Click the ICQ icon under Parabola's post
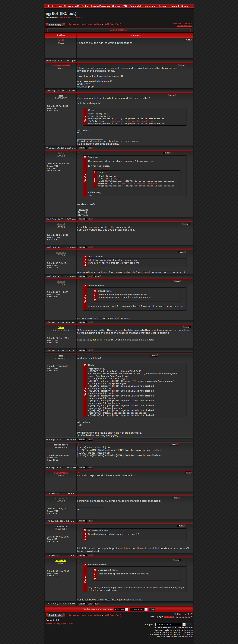 click(x=96, y=603)
